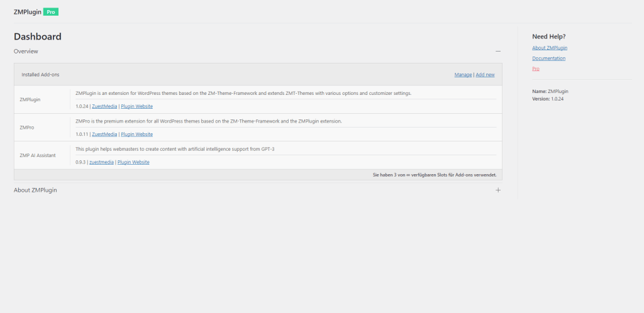Click the ZMPlugin description text

click(243, 93)
